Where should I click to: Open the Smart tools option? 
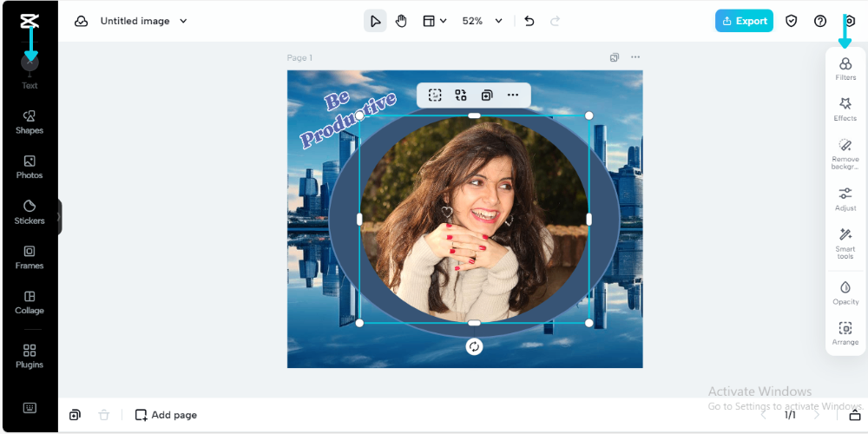point(845,242)
